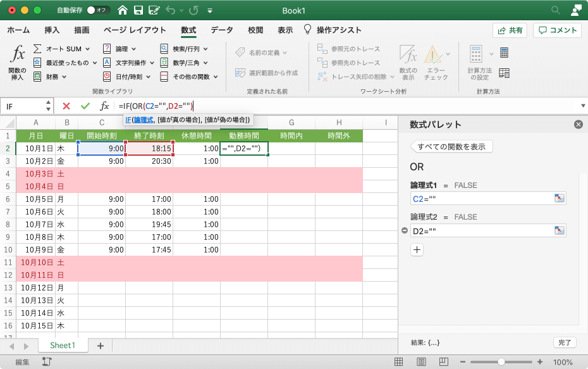This screenshot has height=369, width=588.
Task: Click the IF function tooltip link
Action: [x=128, y=120]
